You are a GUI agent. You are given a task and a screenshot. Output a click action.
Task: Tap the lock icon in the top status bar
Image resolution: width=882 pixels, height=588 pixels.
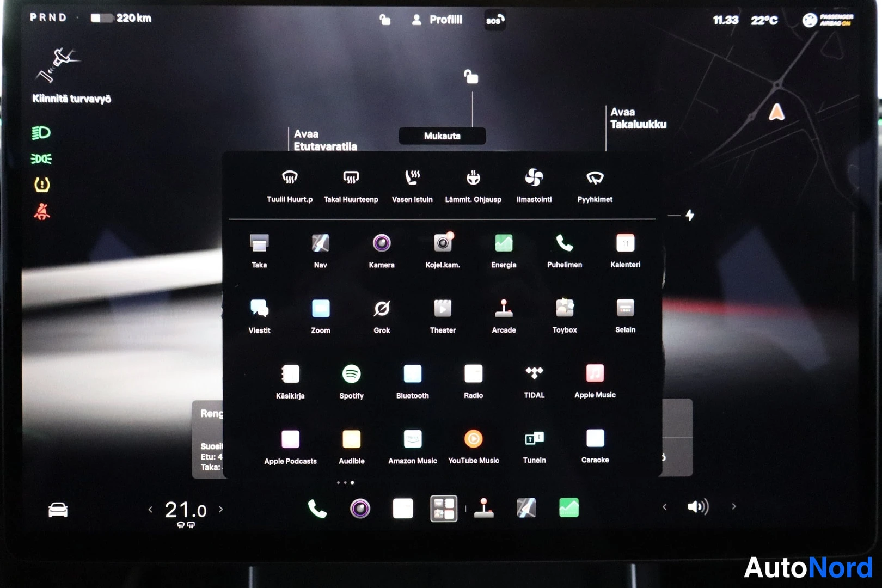pyautogui.click(x=385, y=20)
